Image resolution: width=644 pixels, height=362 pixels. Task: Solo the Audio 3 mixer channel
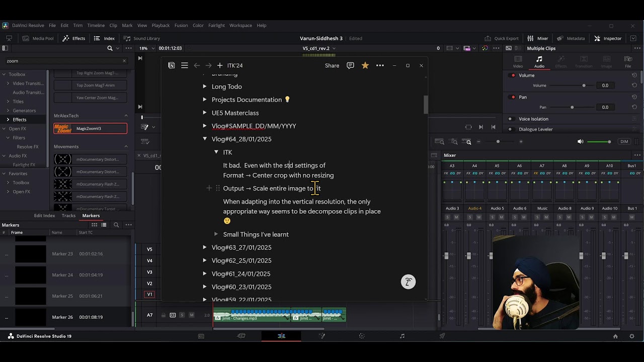click(x=447, y=217)
